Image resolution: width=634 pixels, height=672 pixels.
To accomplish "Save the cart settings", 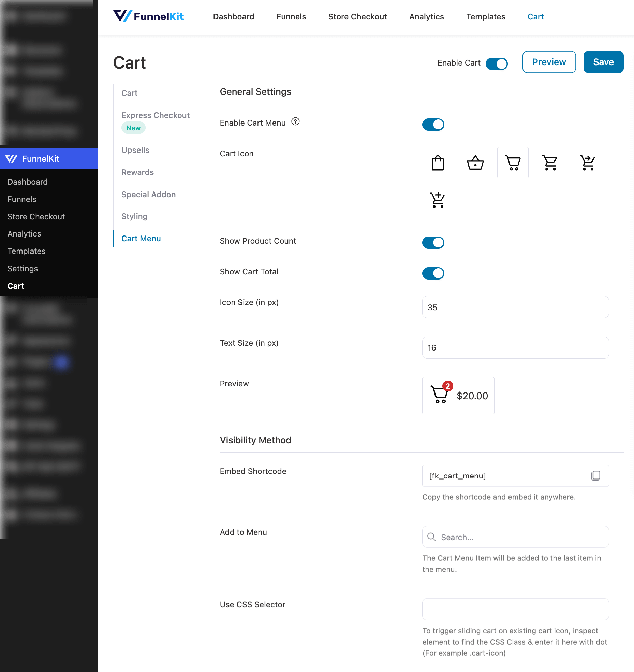I will coord(603,62).
